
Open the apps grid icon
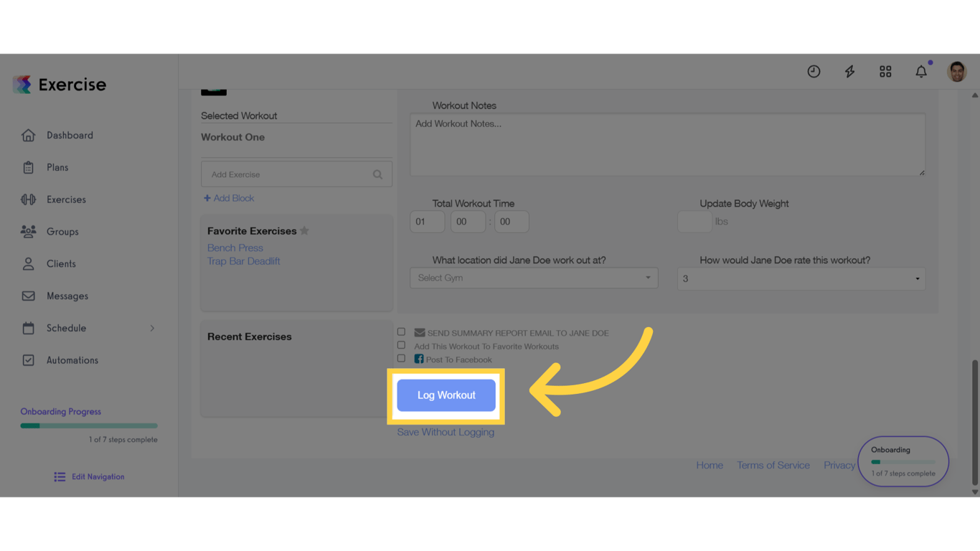click(x=885, y=71)
